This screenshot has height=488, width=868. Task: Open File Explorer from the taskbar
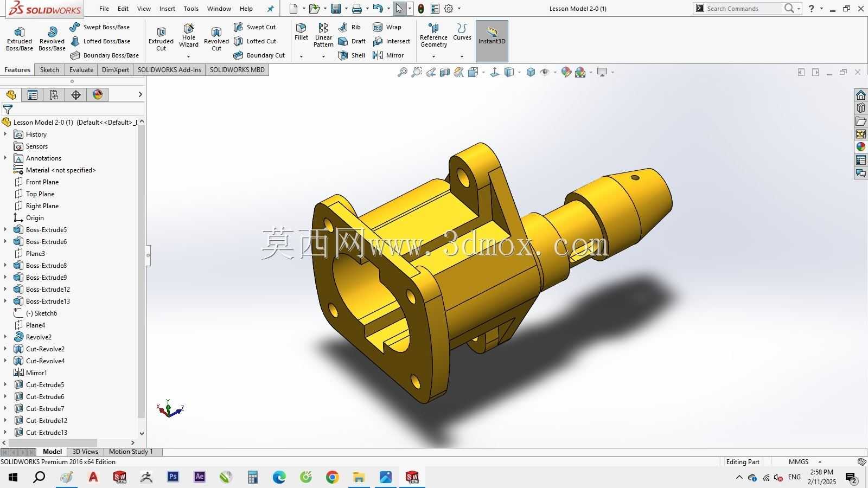click(x=359, y=477)
